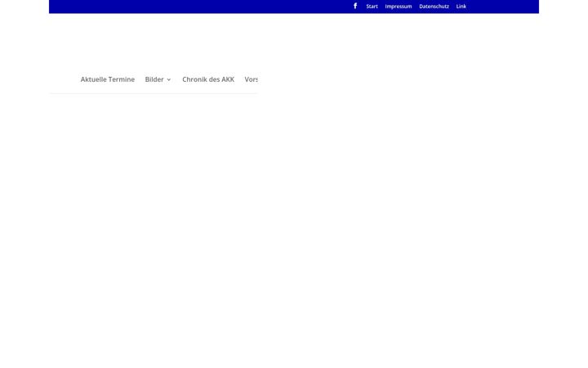The width and height of the screenshot is (588, 368).
Task: Open the Impressum link
Action: tap(399, 7)
